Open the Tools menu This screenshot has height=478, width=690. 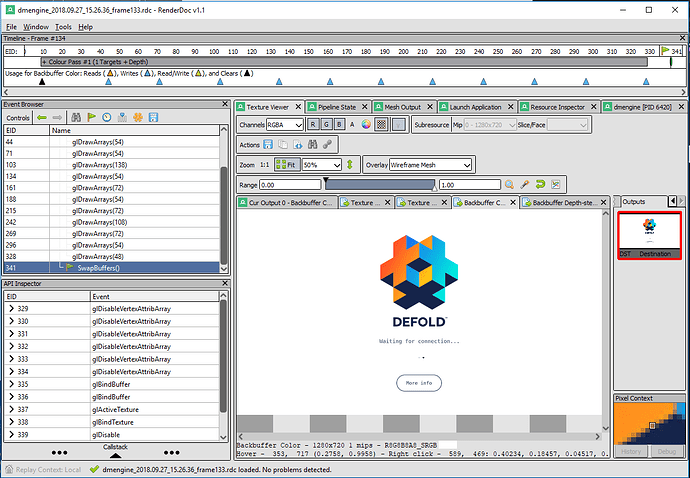tap(63, 26)
